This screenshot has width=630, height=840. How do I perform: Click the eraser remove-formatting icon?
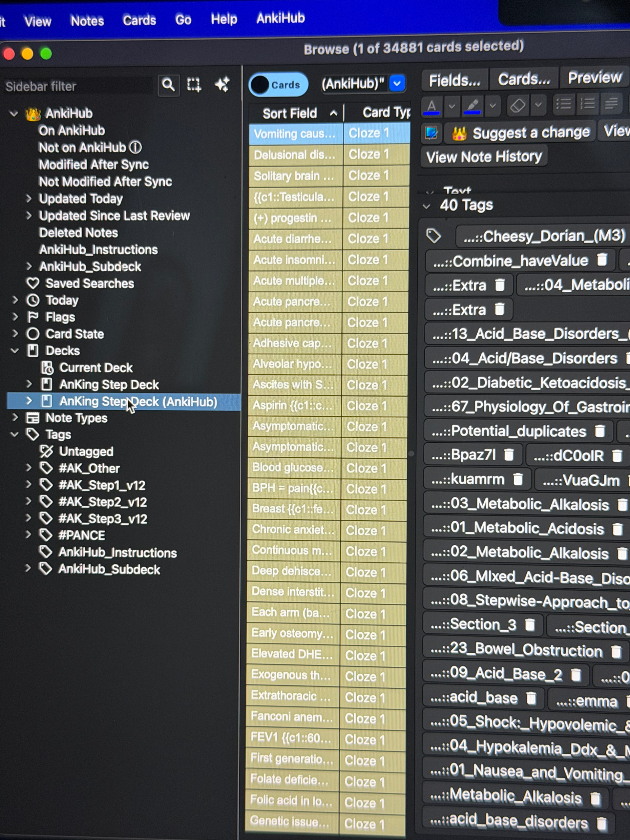[517, 105]
